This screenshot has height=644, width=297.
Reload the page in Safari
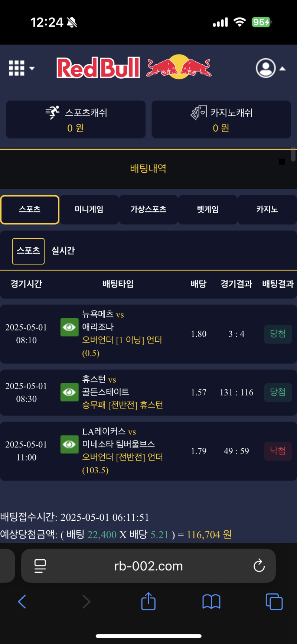coord(259,566)
